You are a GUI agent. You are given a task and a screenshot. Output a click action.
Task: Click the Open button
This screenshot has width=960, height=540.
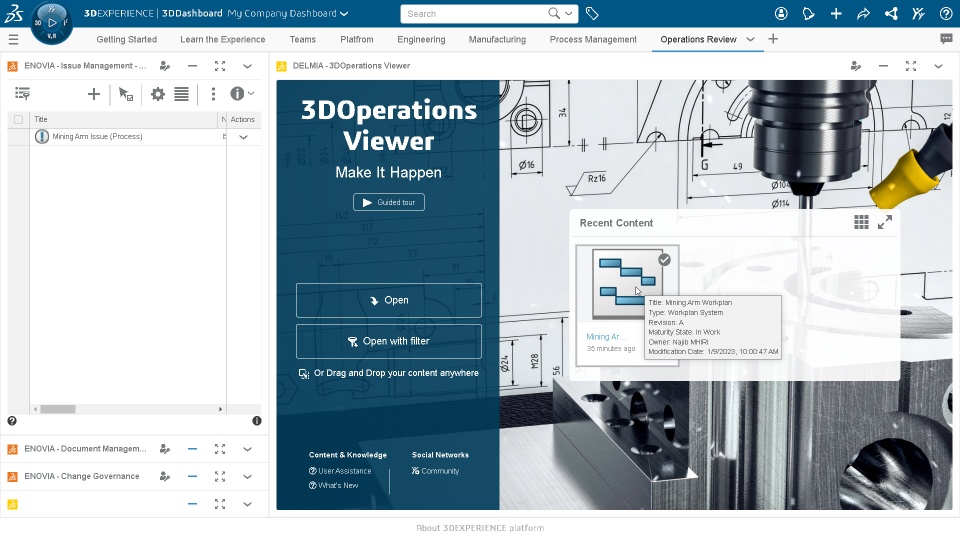(389, 300)
